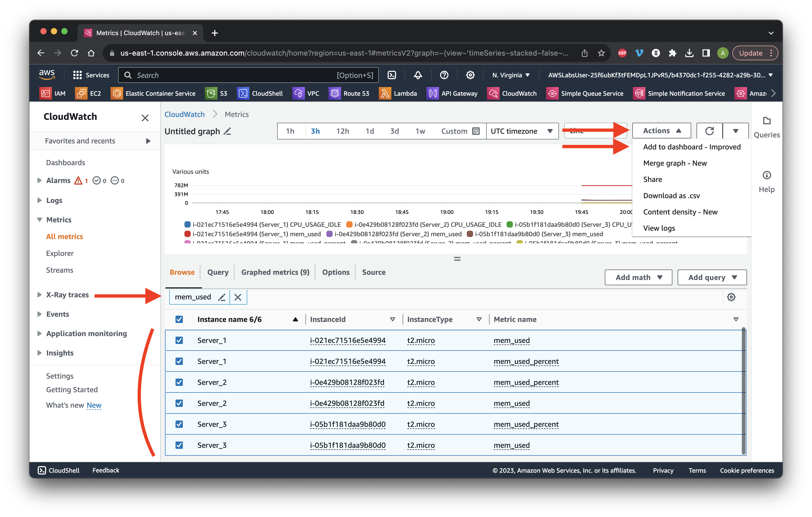Screen dimensions: 812x517
Task: Open the AWS support question mark icon
Action: coord(444,75)
